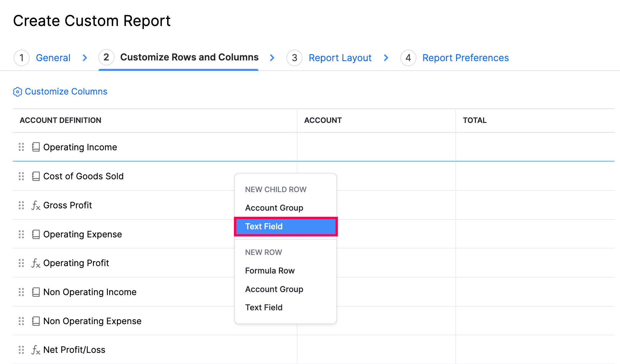Choose Account Group under New Row heading

point(274,289)
